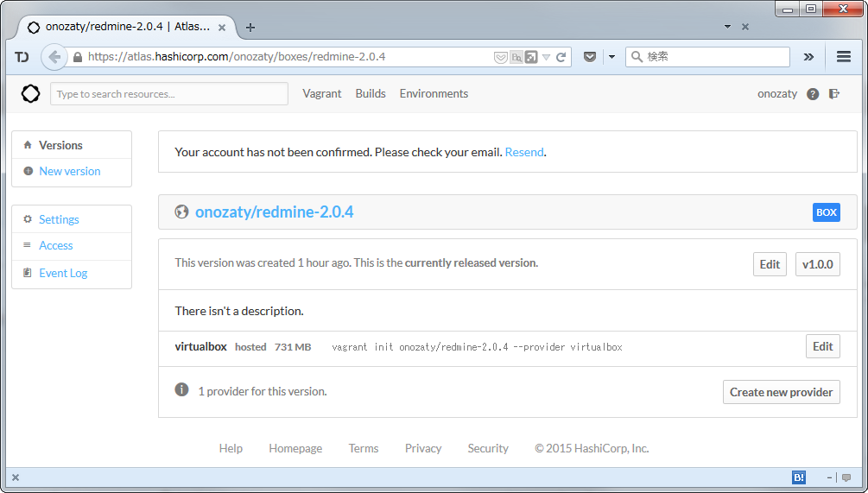Click the vagrant init command text
868x493 pixels.
point(477,347)
